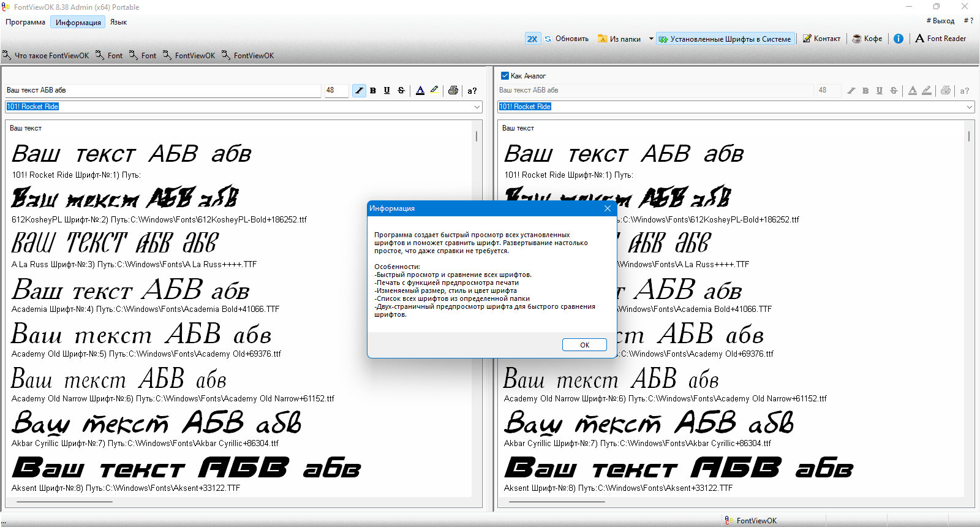980x527 pixels.
Task: Click the 'a?' preview text icon
Action: pos(472,91)
